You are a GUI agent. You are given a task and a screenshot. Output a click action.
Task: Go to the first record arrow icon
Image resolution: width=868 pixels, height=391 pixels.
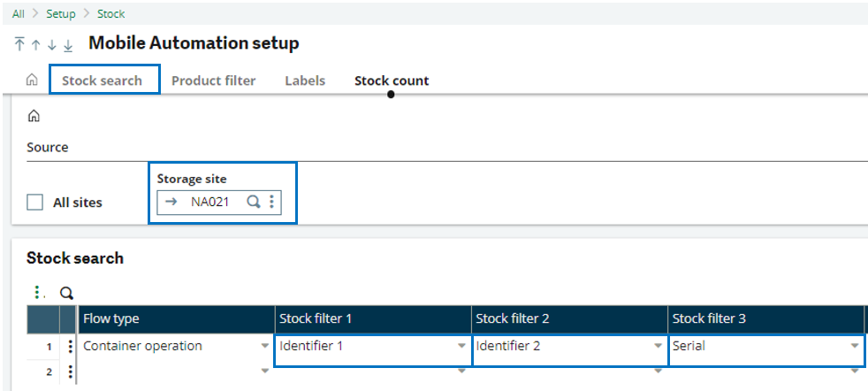point(19,44)
